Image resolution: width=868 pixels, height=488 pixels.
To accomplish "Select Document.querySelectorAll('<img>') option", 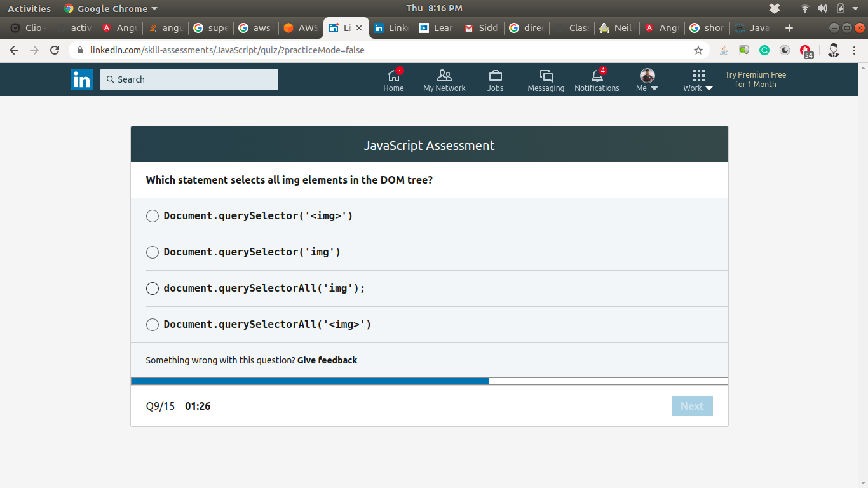I will tap(153, 325).
